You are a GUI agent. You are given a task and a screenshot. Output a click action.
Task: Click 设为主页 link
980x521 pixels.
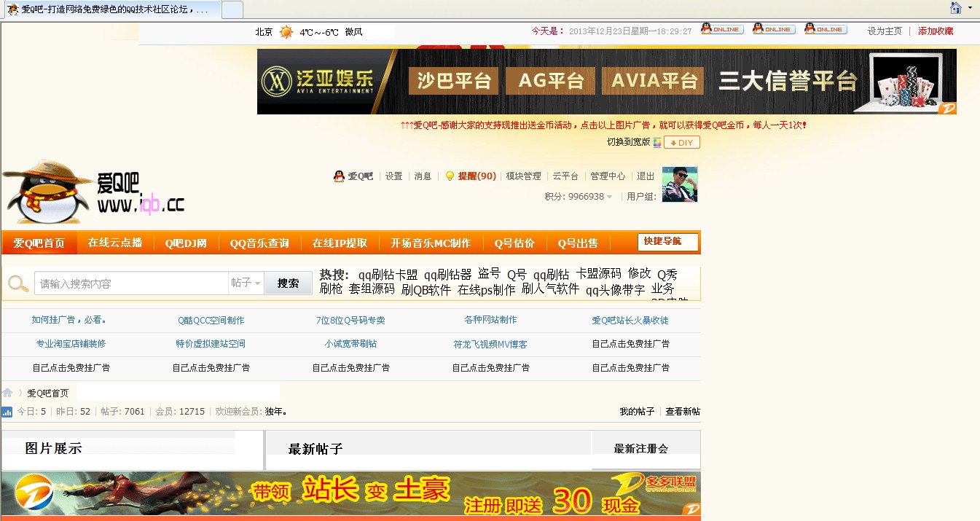pos(885,31)
